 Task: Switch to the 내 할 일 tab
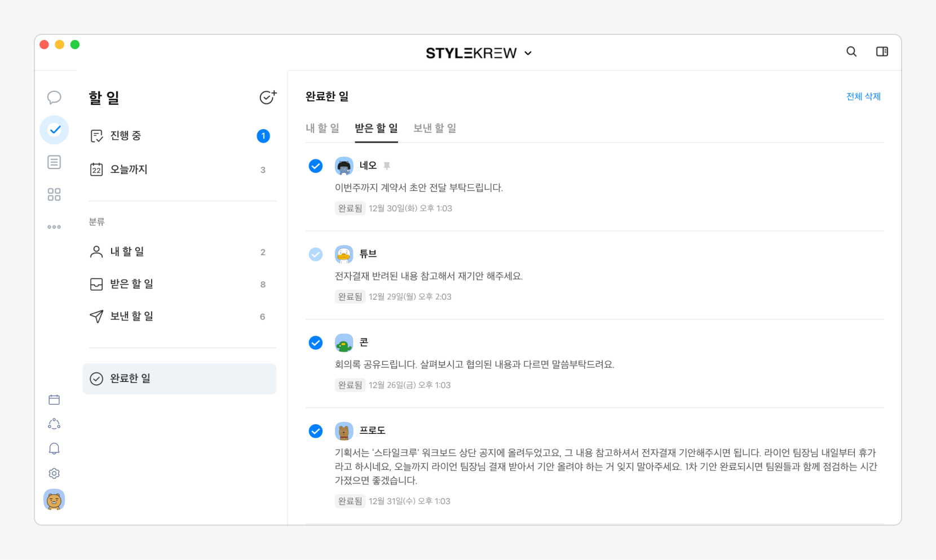click(323, 128)
